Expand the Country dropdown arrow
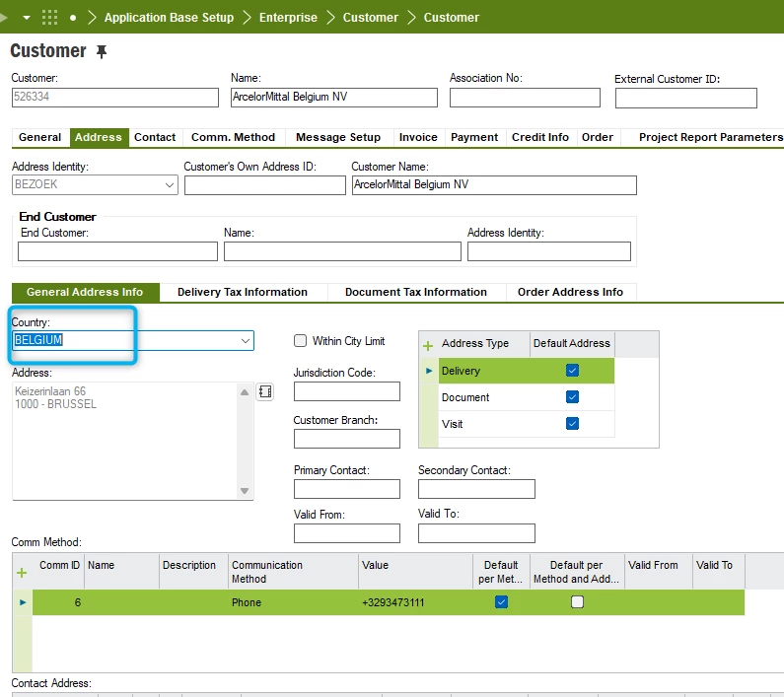 tap(246, 341)
